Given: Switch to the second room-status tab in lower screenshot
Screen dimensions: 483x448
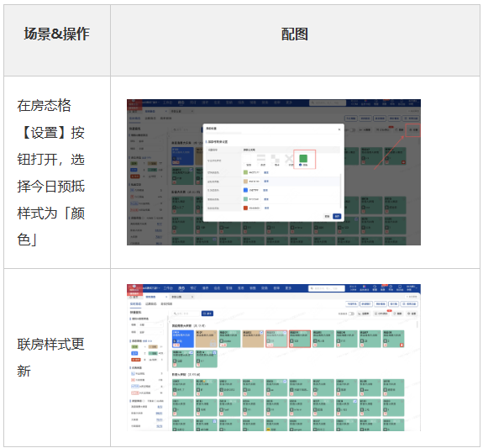Looking at the screenshot, I should [150, 303].
